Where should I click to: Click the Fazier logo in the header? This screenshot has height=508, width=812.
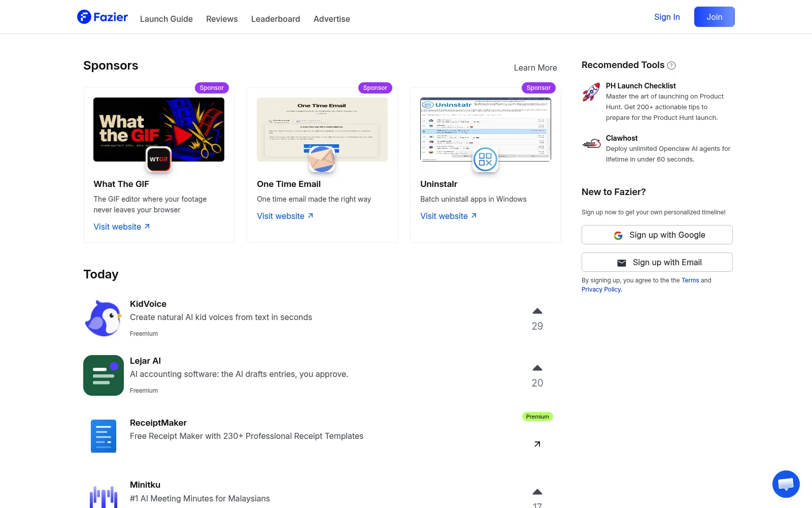pos(103,17)
